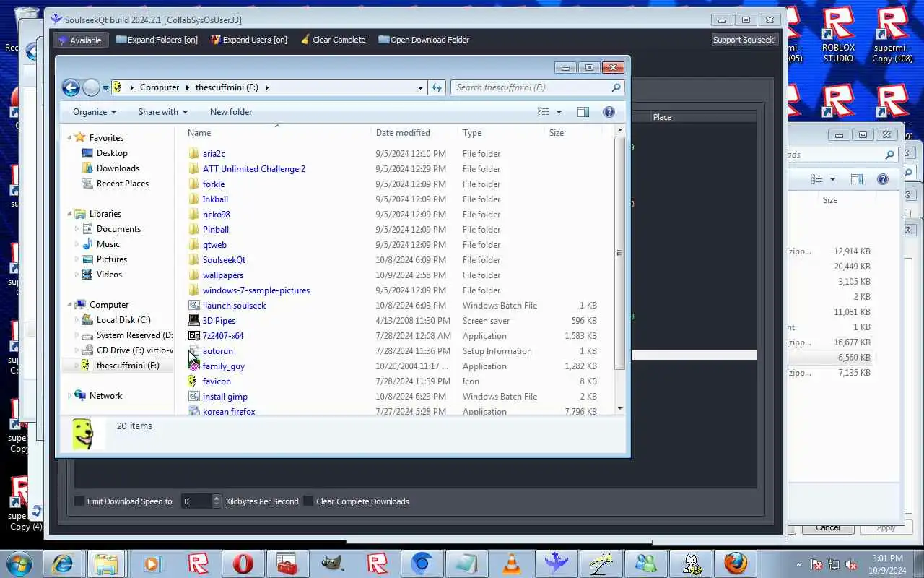Viewport: 924px width, 578px height.
Task: Click the Windows Start button
Action: [19, 564]
